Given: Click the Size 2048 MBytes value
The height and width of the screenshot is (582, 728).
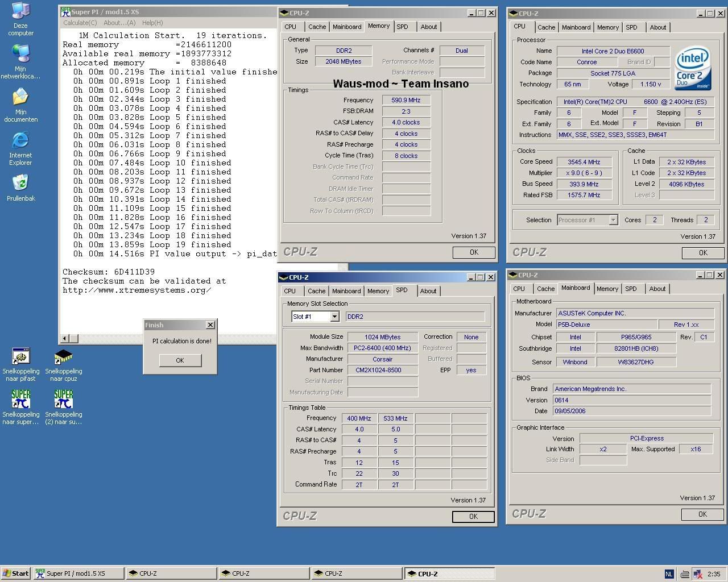Looking at the screenshot, I should tap(344, 61).
